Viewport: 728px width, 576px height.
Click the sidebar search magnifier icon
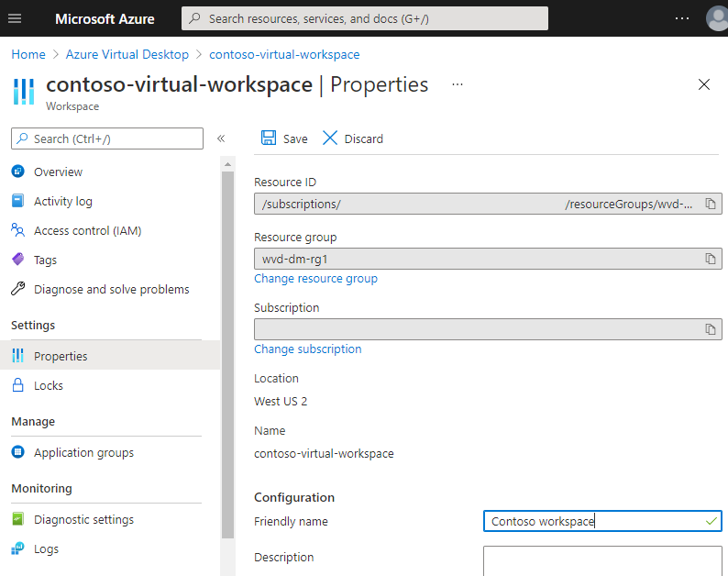[22, 138]
